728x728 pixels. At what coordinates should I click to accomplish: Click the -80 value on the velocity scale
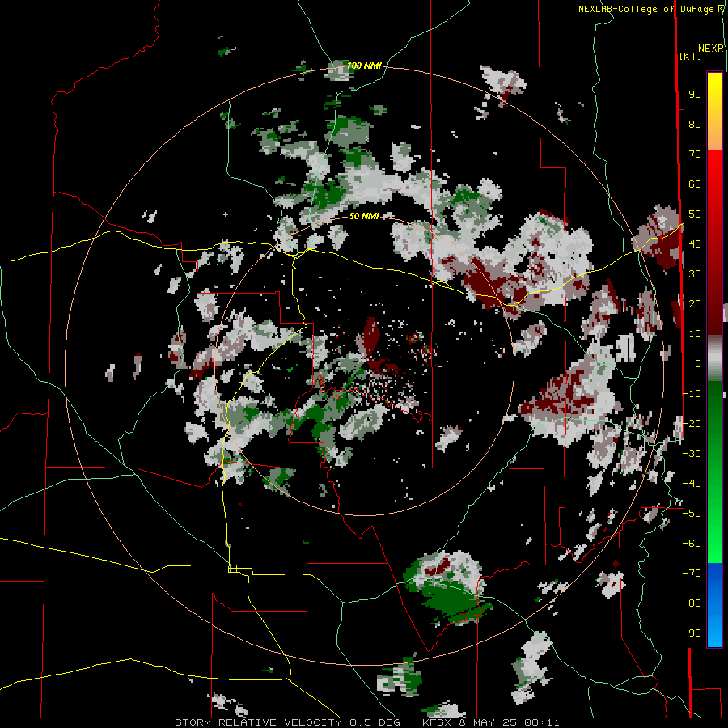coord(692,603)
